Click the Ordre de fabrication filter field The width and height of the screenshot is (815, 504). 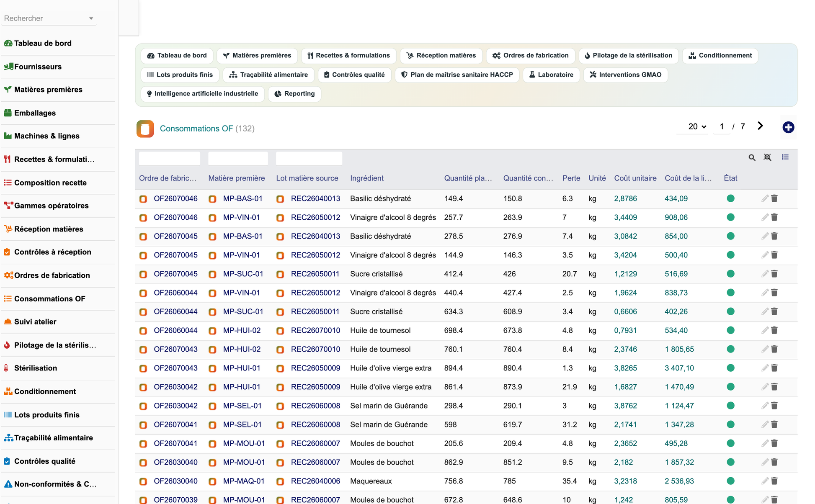click(169, 159)
